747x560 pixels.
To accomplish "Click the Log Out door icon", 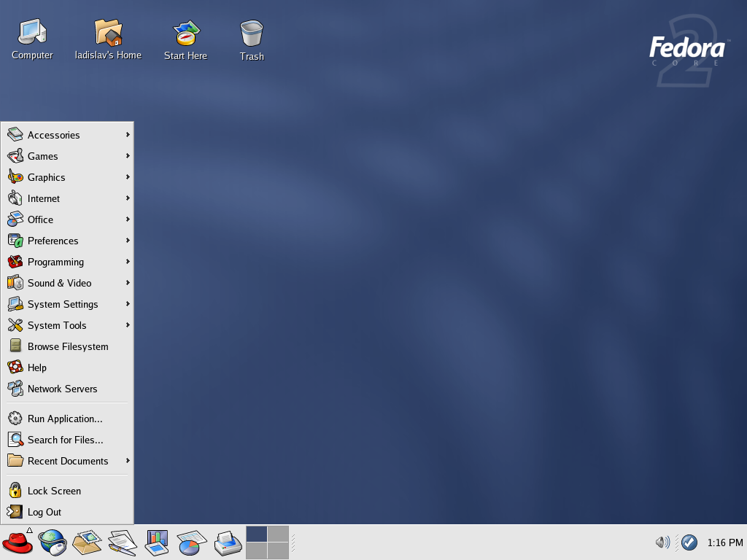I will click(x=15, y=512).
